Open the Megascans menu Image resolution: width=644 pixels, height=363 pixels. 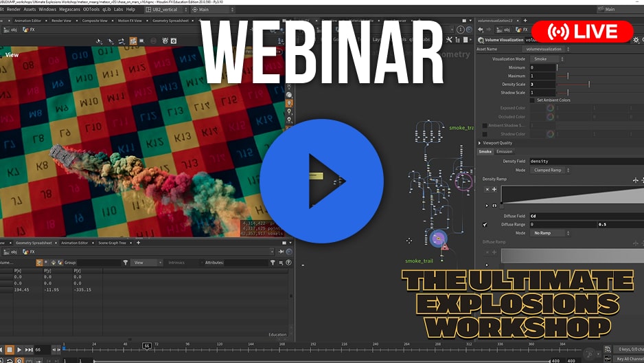tap(69, 9)
